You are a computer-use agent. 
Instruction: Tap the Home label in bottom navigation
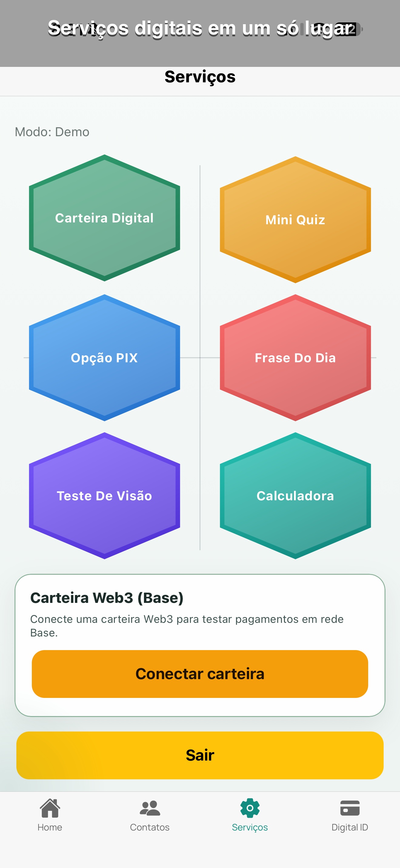pos(50,827)
